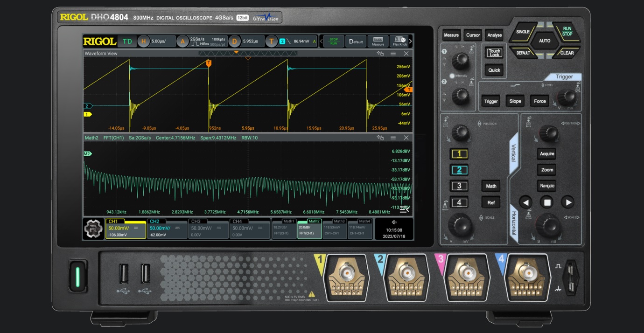This screenshot has height=333, width=644.
Task: Expand the toolbar with the right chevron arrow
Action: click(x=410, y=41)
